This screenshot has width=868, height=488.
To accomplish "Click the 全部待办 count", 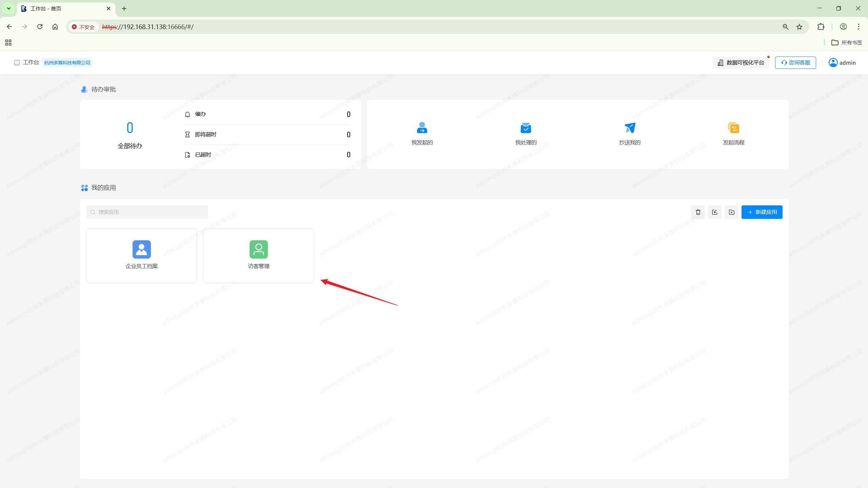I will coord(130,128).
